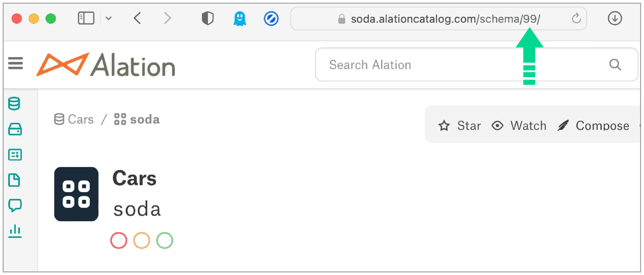
Task: Toggle Watch for the soda schema
Action: [x=519, y=125]
